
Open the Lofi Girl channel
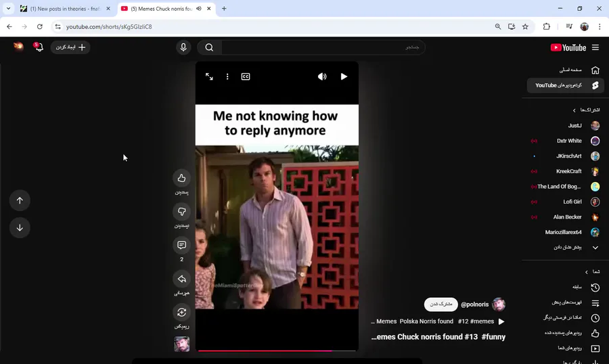click(565, 202)
